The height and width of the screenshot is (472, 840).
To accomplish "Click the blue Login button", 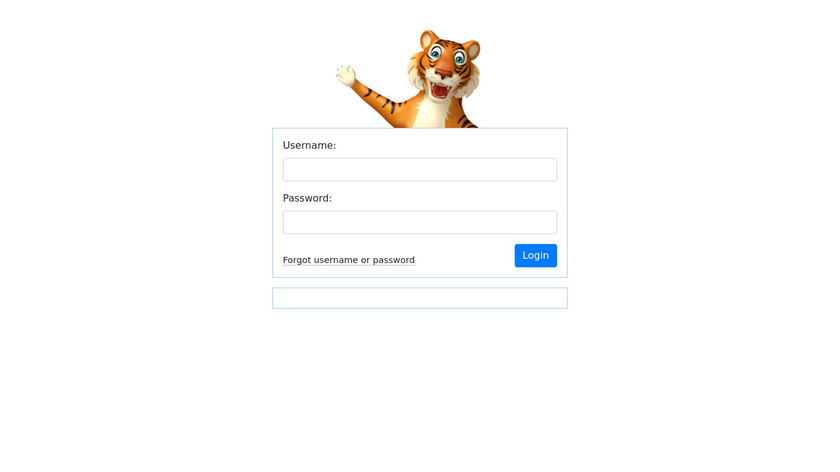I will tap(536, 256).
